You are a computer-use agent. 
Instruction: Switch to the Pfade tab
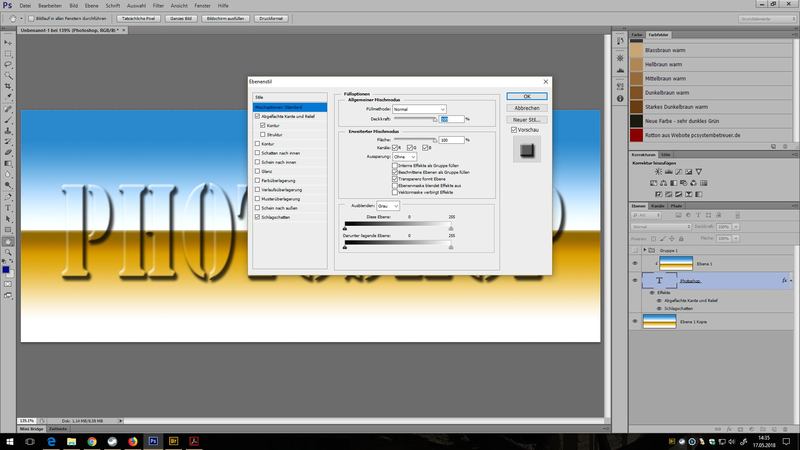pos(676,206)
